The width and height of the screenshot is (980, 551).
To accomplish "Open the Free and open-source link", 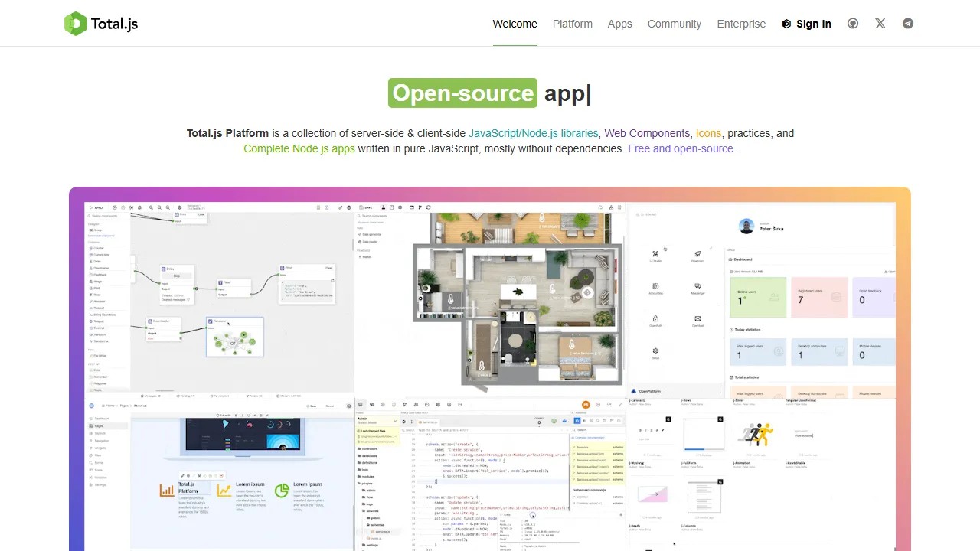I will click(x=680, y=148).
